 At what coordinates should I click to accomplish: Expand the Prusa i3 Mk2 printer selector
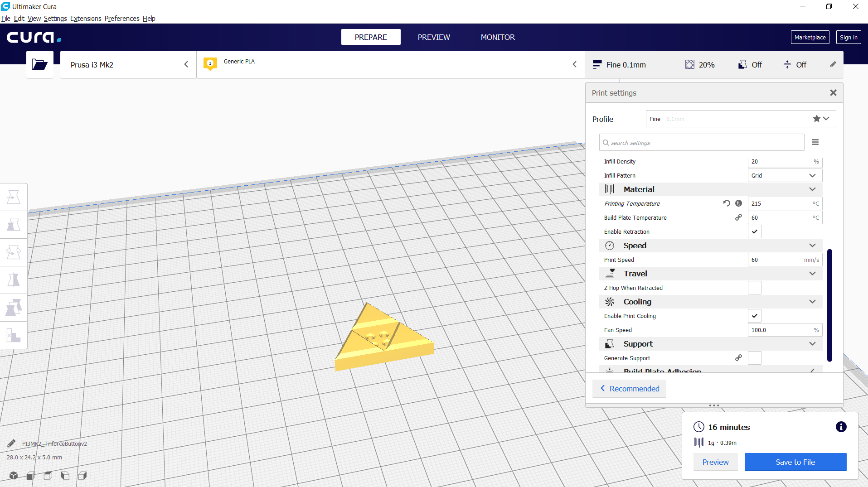tap(128, 64)
